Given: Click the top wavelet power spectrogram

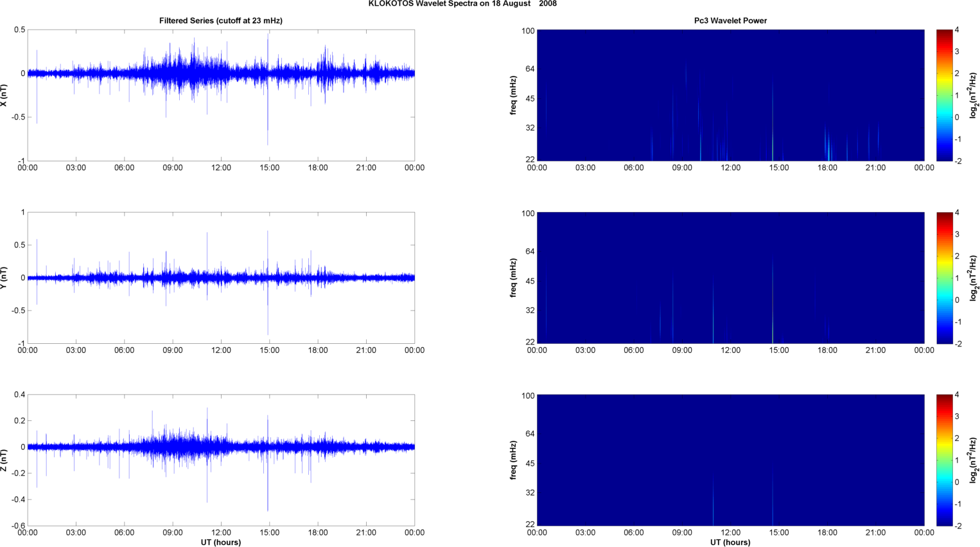Looking at the screenshot, I should 730,95.
